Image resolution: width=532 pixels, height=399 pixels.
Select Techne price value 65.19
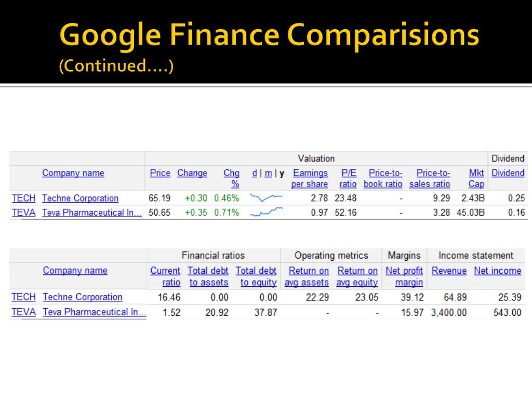tap(159, 198)
